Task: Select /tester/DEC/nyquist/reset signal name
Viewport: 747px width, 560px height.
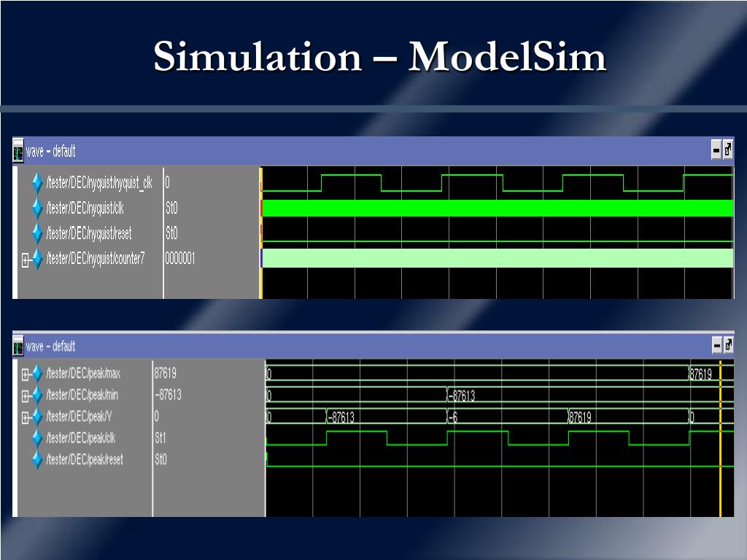Action: (x=89, y=233)
